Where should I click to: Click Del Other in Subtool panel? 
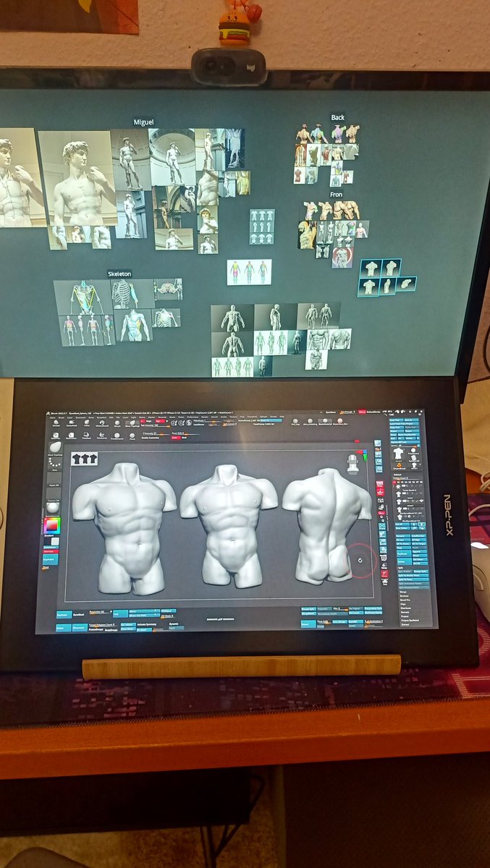point(420,559)
